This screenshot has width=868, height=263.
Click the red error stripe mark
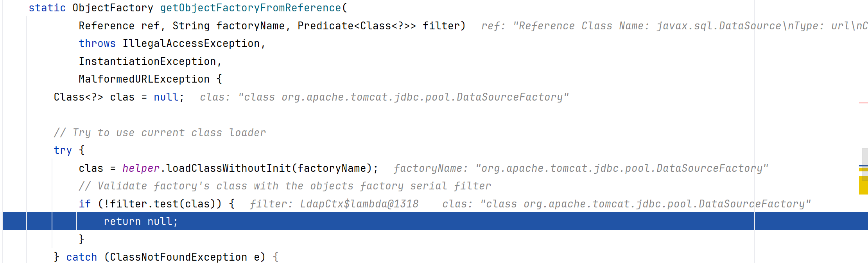pos(863,103)
